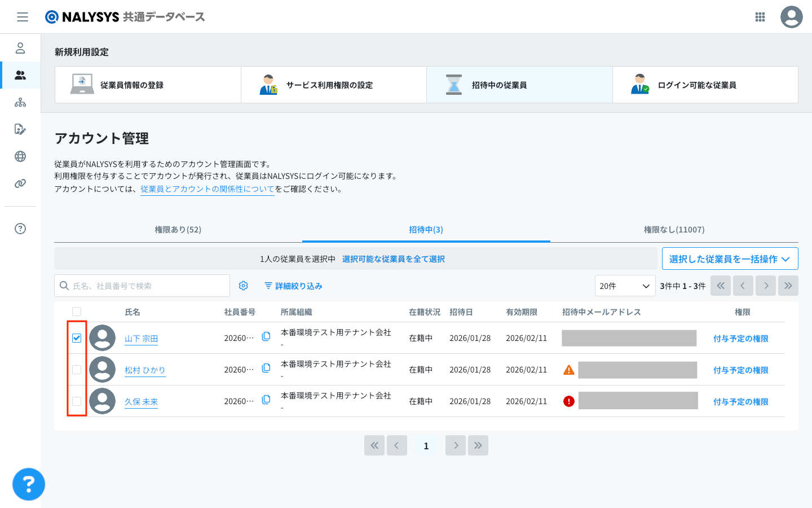Expand 詳細絞り込み filter options
This screenshot has width=812, height=508.
click(293, 286)
